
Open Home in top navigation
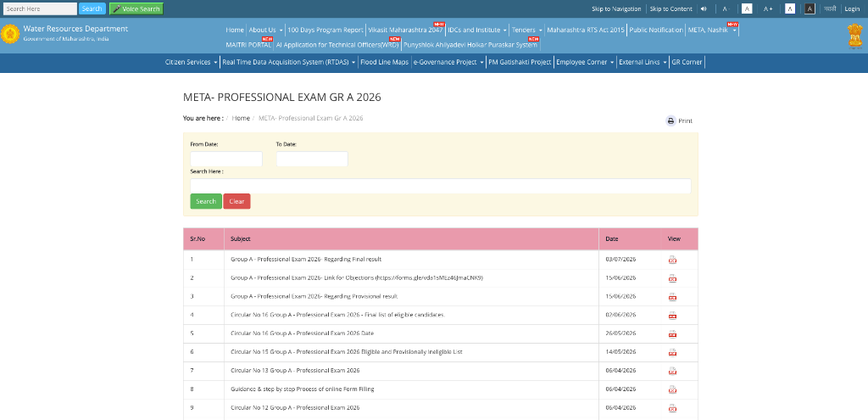tap(235, 30)
